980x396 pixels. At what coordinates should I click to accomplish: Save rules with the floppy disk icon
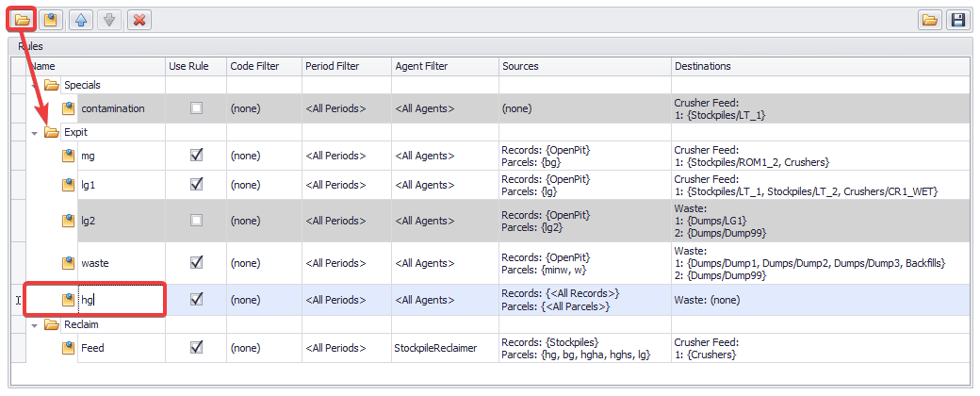958,19
